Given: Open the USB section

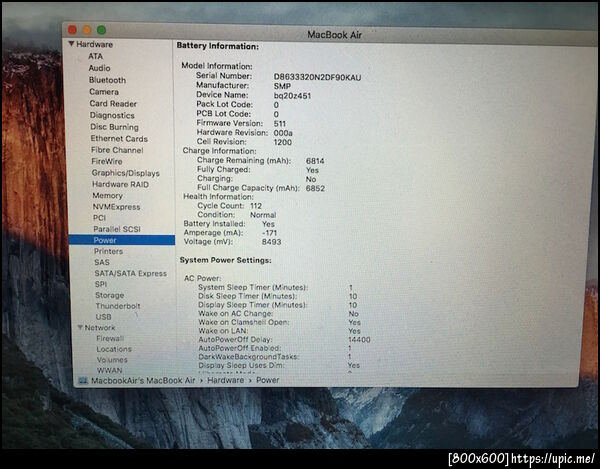Looking at the screenshot, I should [104, 317].
